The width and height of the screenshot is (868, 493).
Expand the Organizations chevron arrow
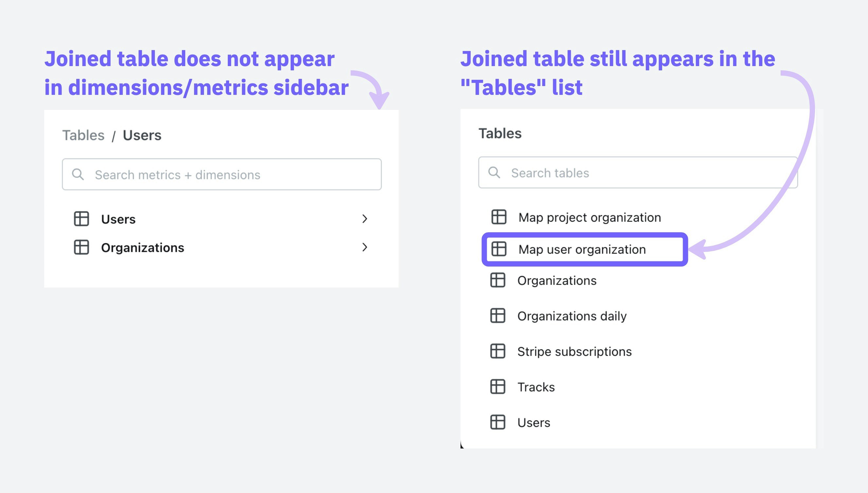(x=364, y=247)
